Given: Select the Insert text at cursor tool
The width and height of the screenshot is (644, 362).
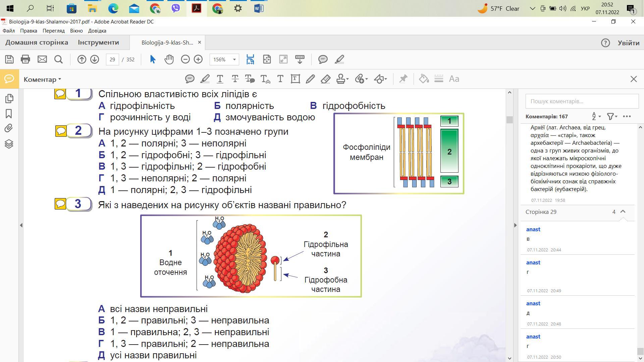Looking at the screenshot, I should coord(265,79).
